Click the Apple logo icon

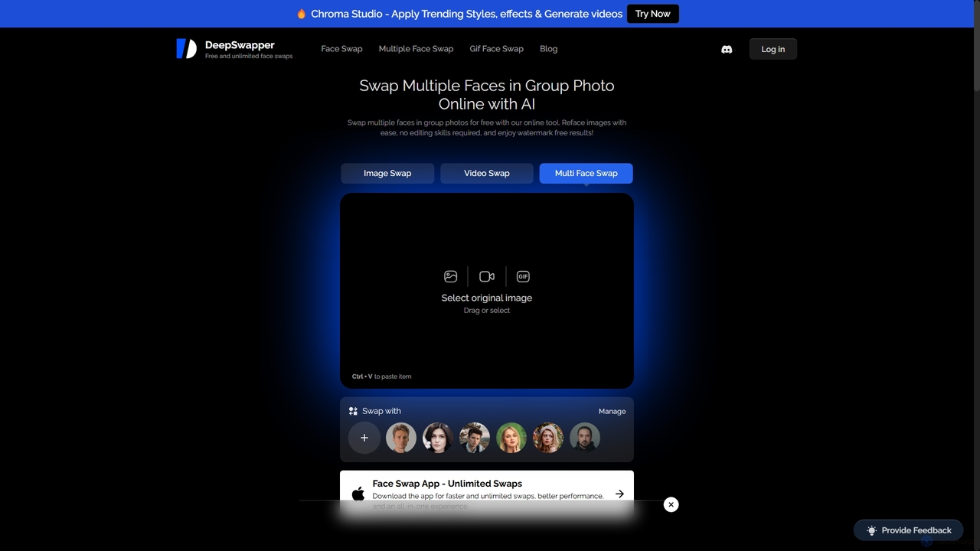pos(358,494)
